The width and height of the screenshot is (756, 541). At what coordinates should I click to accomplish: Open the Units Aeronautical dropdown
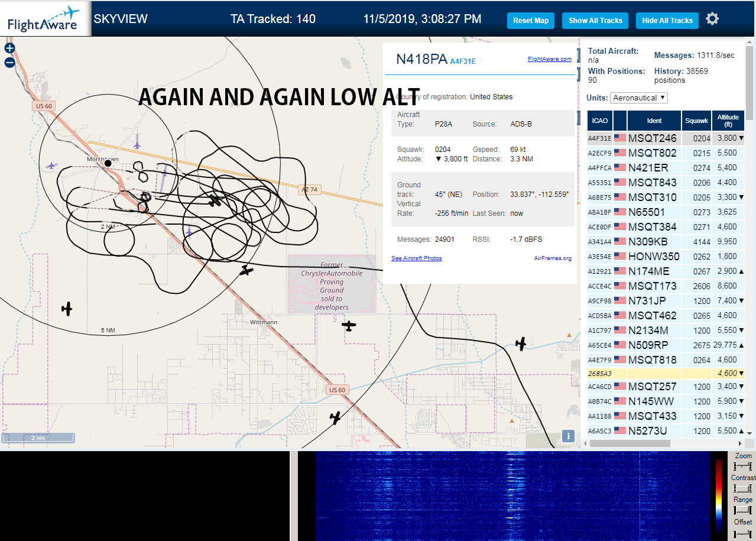pos(639,98)
